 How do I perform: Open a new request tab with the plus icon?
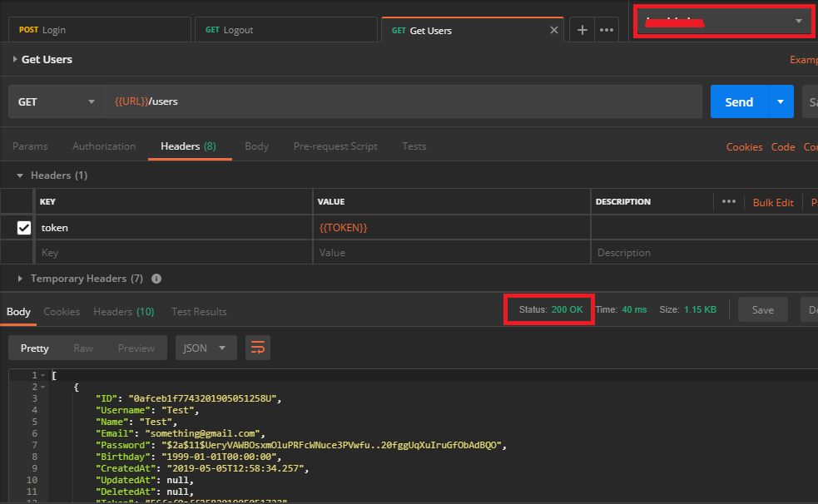(x=582, y=30)
